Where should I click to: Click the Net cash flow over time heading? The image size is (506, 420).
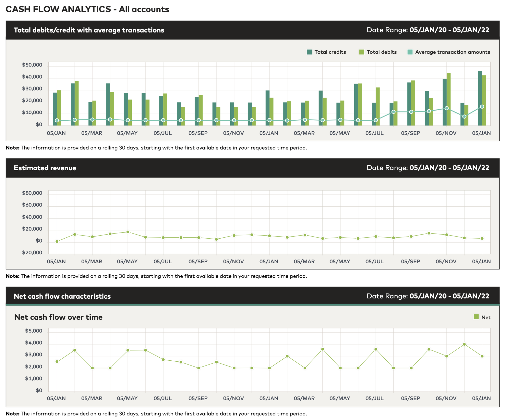point(58,317)
